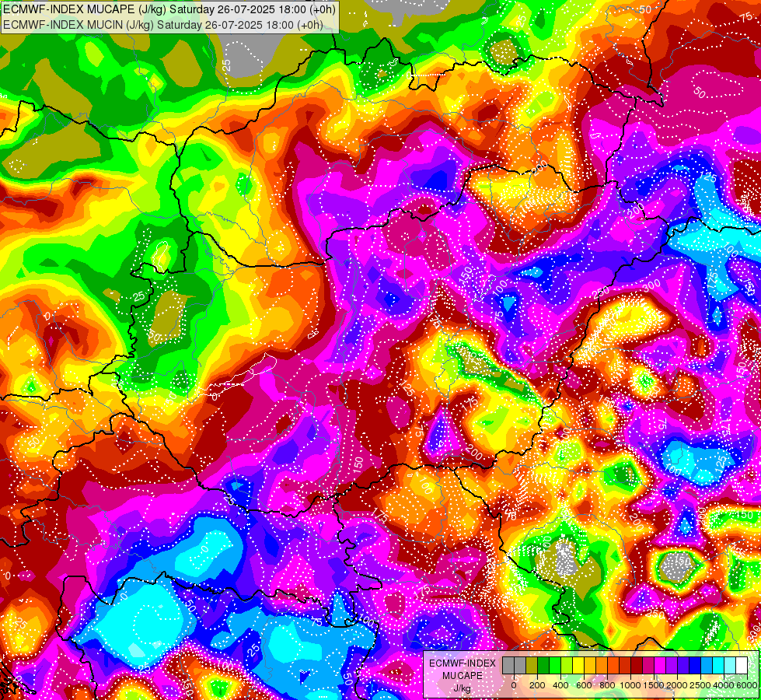Click the legend value 2000
This screenshot has width=761, height=700.
point(677,685)
